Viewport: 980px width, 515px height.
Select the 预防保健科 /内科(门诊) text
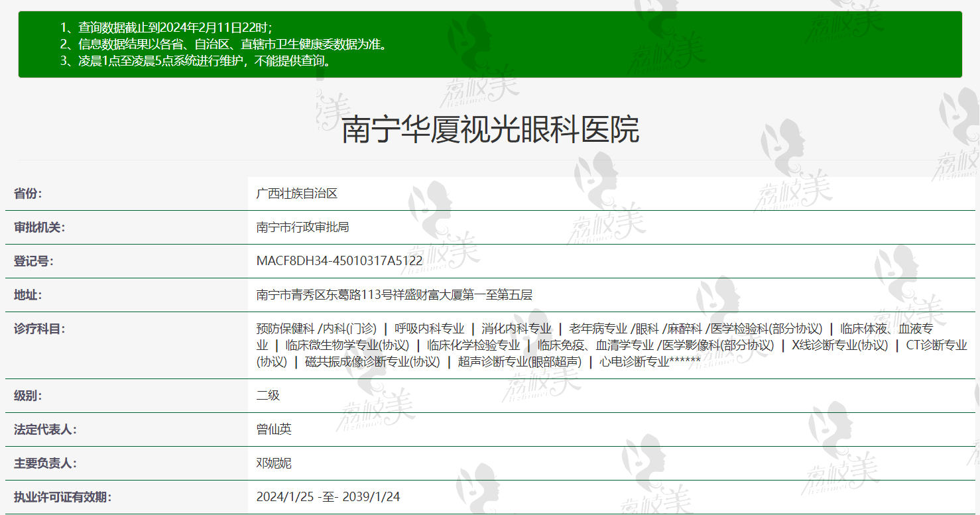pos(316,328)
